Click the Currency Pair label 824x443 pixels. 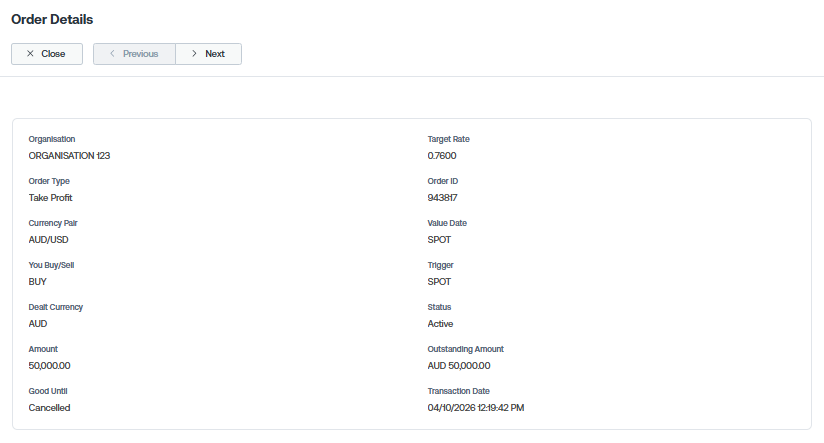[53, 223]
